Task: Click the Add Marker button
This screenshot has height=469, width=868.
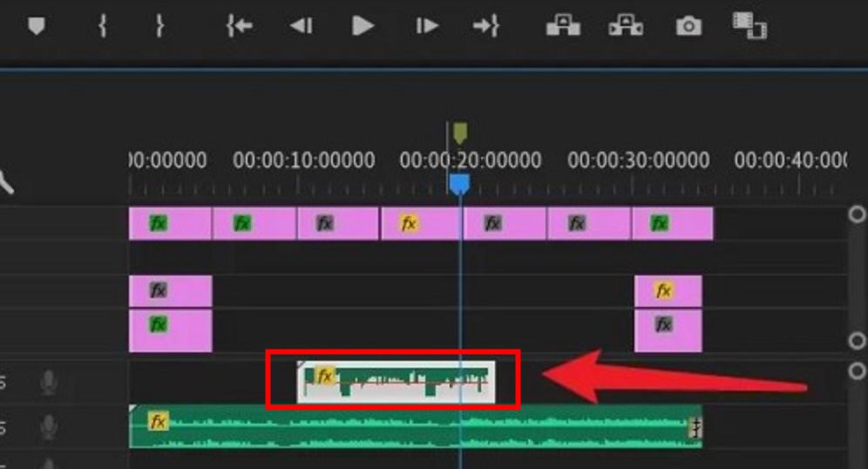Action: point(36,26)
